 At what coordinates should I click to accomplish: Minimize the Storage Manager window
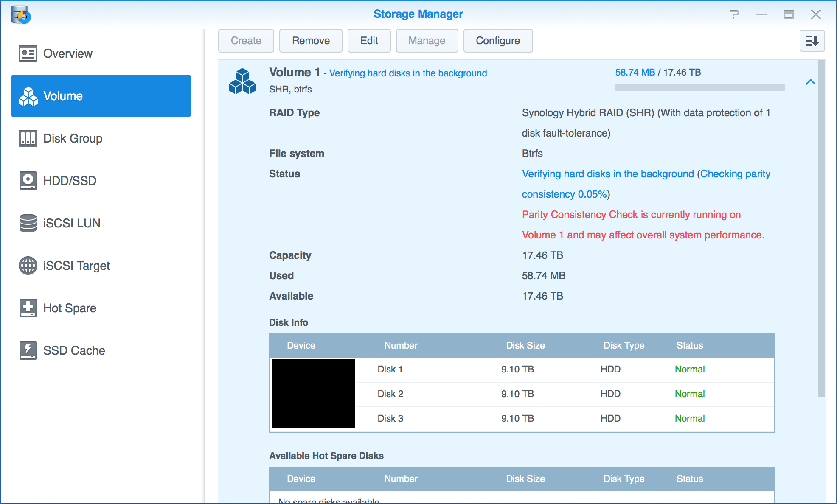[x=761, y=14]
